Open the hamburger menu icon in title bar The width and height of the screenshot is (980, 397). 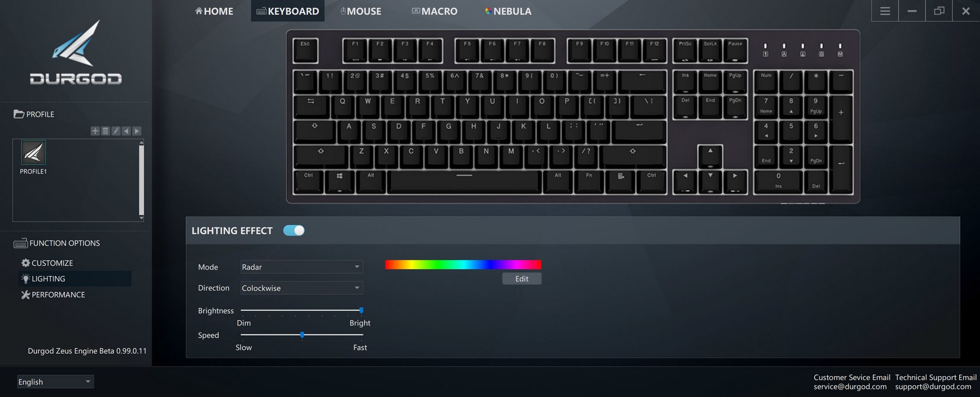[x=885, y=11]
